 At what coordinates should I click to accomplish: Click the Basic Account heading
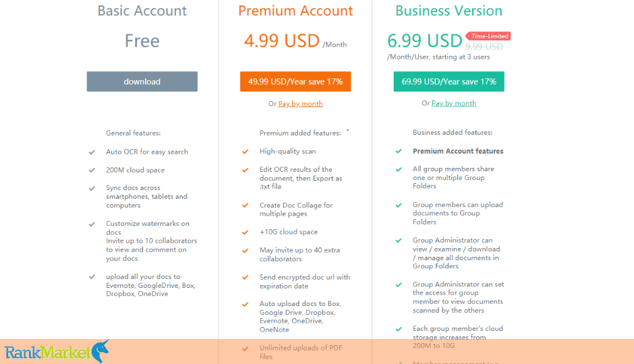point(142,11)
